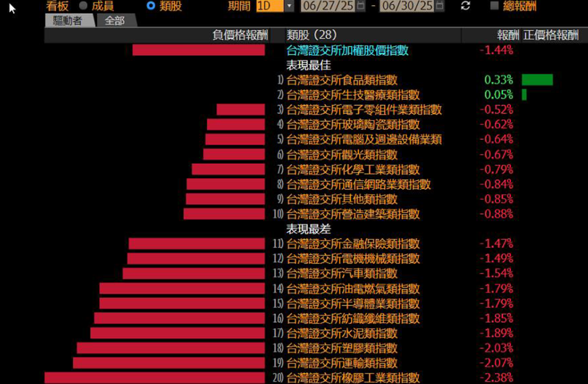Select the 類股 radio button
The height and width of the screenshot is (384, 588).
(151, 5)
